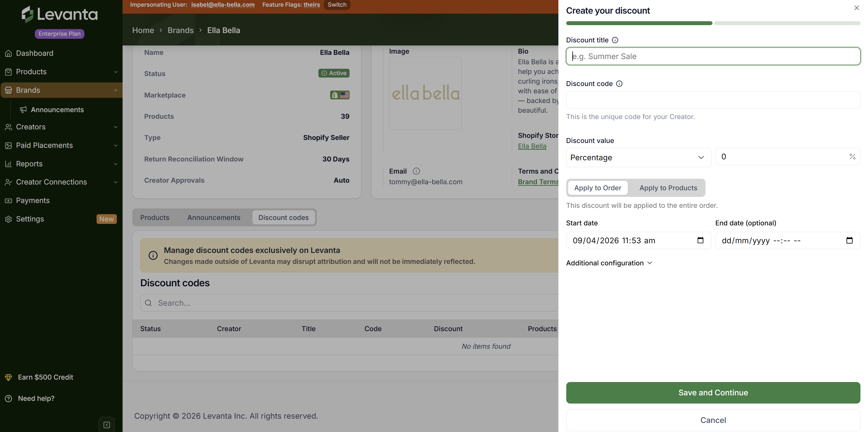Close the Create your discount panel
Viewport: 868px width, 432px height.
pos(856,8)
